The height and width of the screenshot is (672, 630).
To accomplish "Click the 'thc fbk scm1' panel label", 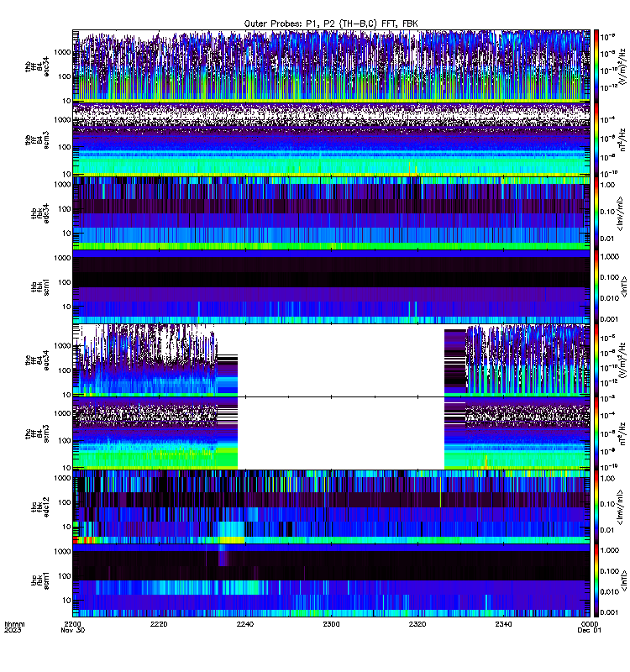I will [40, 580].
